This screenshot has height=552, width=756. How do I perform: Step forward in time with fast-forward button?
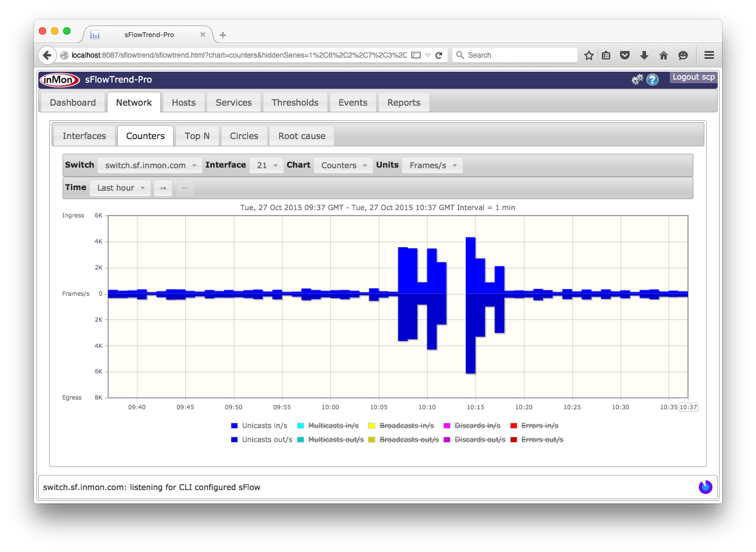[185, 188]
